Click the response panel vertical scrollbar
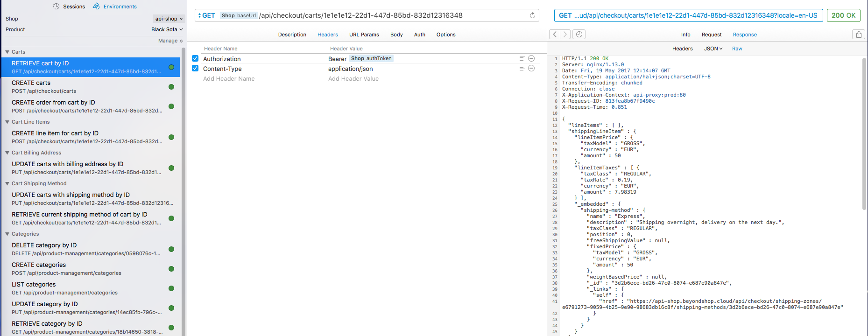868x336 pixels. tap(864, 133)
